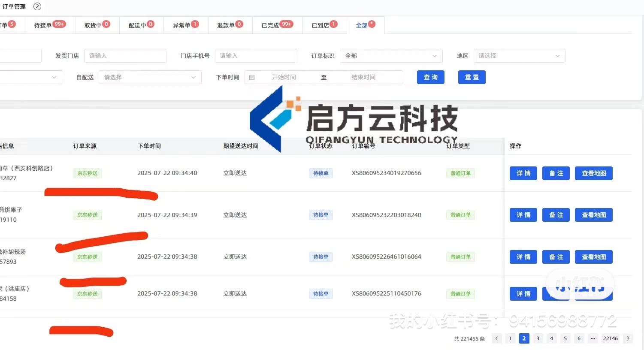Click 查看地图 for order XS806095232203018240
The height and width of the screenshot is (350, 644).
pos(594,215)
